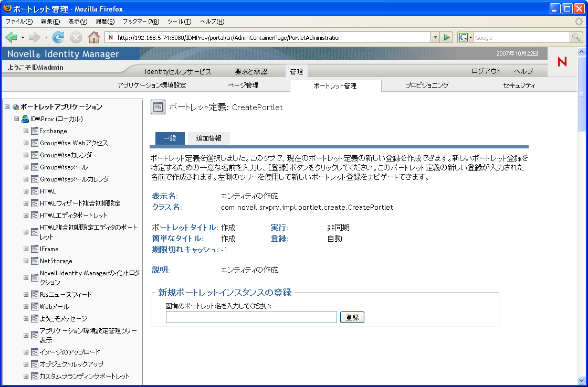Go to the Home page icon
588x387 pixels.
click(x=94, y=37)
